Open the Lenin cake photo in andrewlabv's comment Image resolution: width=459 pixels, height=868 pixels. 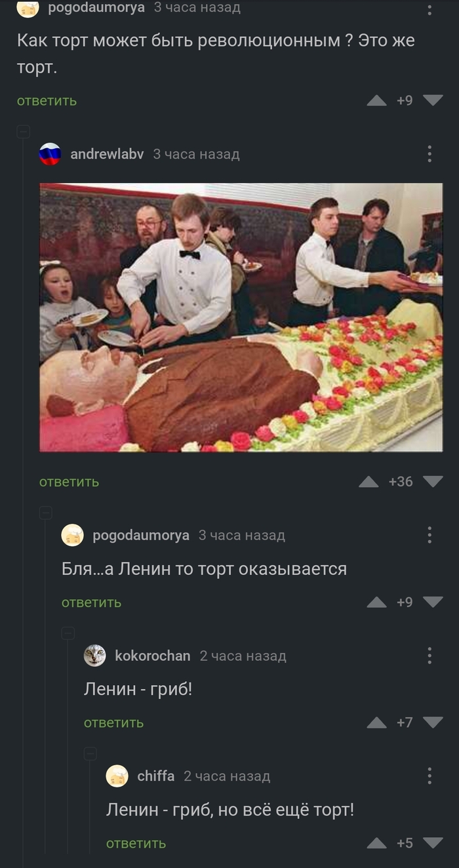[x=241, y=317]
